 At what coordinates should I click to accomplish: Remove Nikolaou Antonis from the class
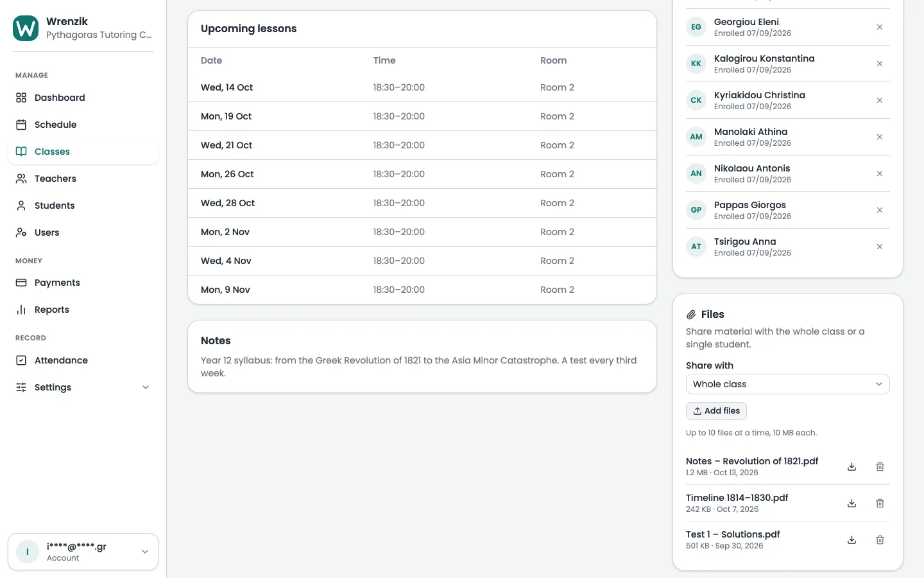880,173
